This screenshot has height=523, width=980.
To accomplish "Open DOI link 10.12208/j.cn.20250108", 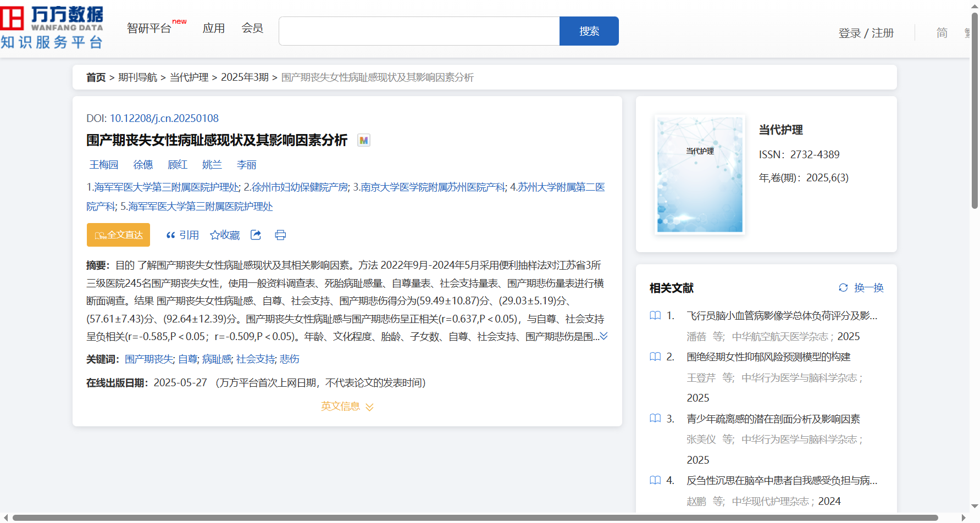I will tap(164, 119).
